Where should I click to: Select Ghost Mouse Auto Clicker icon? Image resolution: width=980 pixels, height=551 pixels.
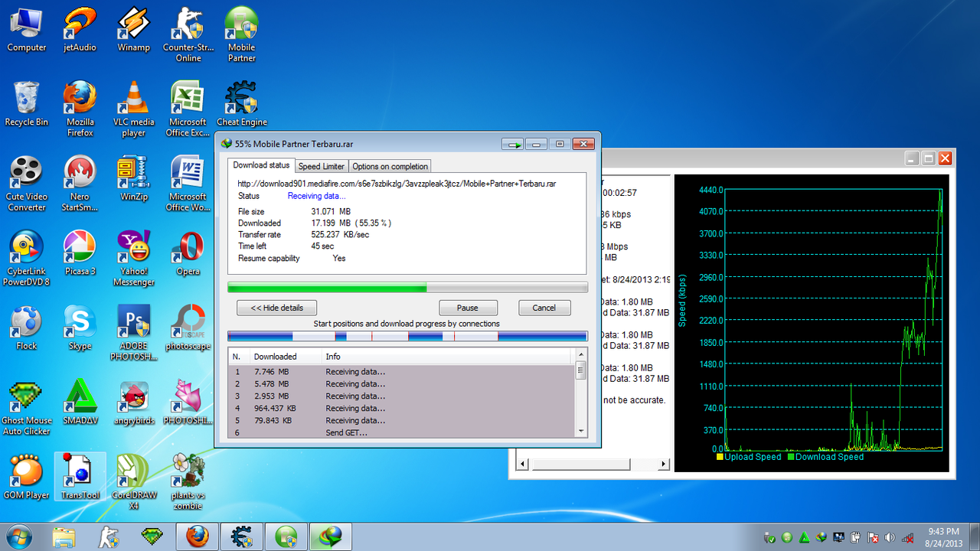click(27, 408)
